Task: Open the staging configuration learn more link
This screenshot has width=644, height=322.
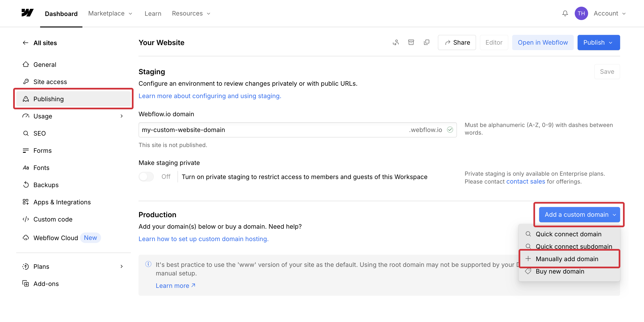Action: 210,96
